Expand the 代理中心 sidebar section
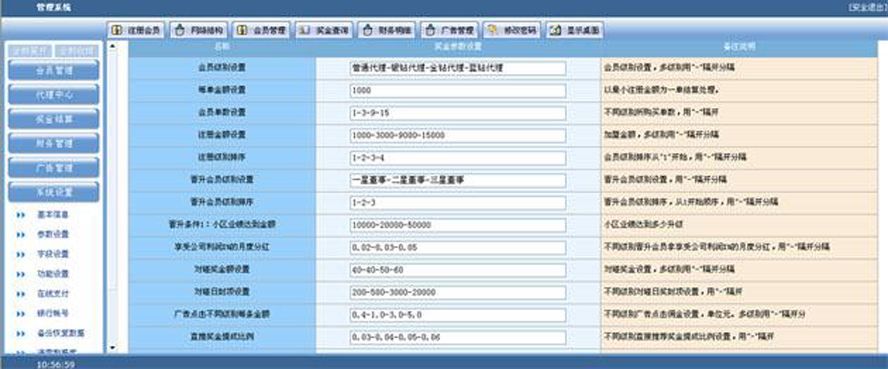 (x=54, y=95)
